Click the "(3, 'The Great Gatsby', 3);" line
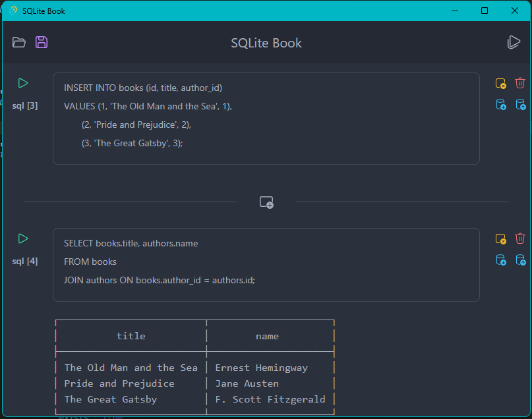 point(132,143)
